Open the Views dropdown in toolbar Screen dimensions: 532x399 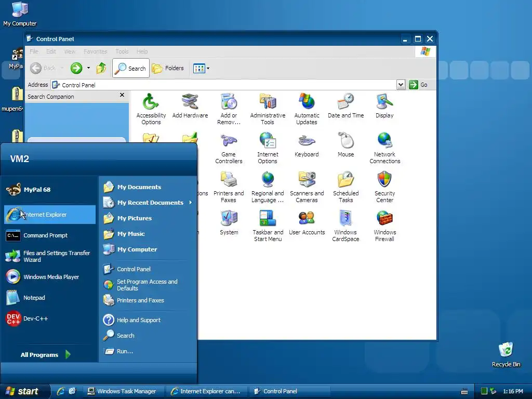[201, 68]
